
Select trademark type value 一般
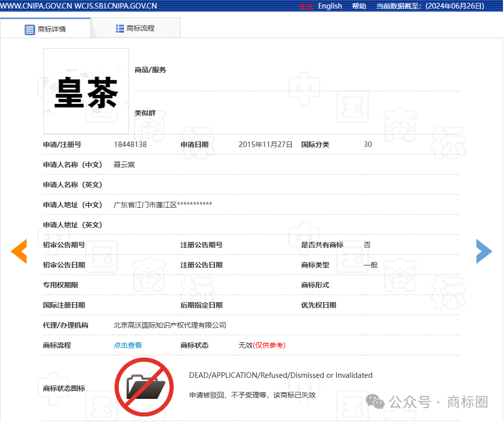370,265
